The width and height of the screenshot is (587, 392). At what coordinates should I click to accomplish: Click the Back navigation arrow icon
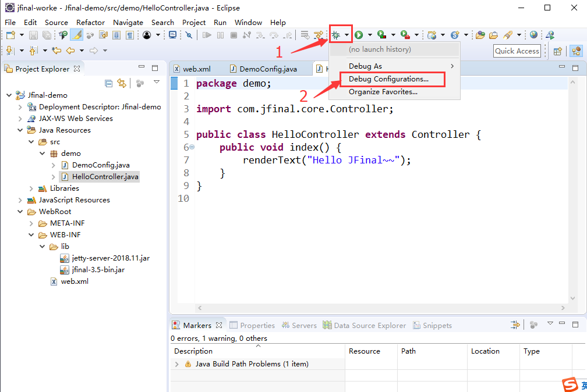click(70, 51)
